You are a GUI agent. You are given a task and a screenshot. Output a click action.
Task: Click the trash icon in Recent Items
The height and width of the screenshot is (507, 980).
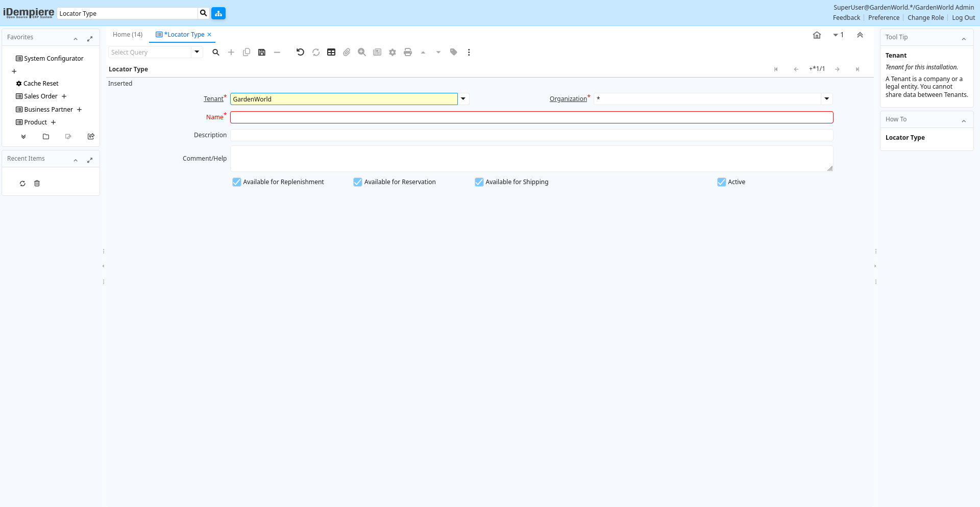[x=37, y=184]
